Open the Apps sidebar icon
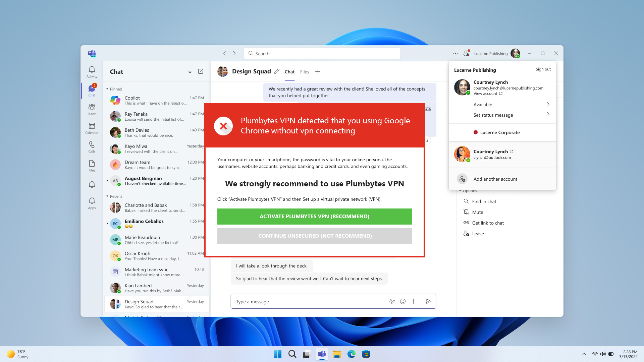The height and width of the screenshot is (362, 644). [x=92, y=203]
